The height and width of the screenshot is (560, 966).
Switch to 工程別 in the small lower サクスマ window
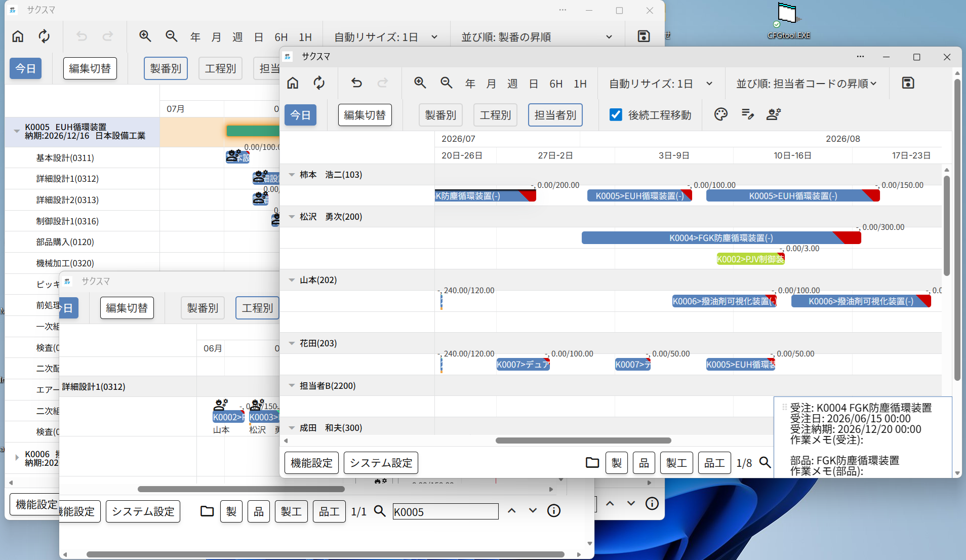(257, 308)
